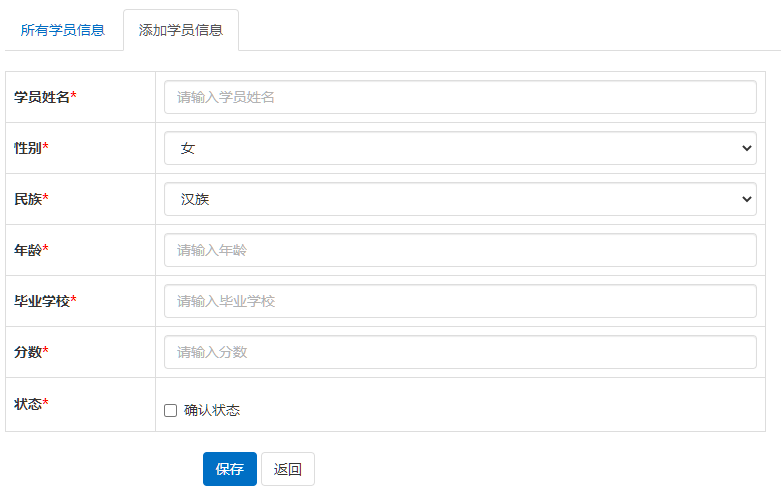
Task: Click the 毕业学校 field label
Action: pos(45,301)
